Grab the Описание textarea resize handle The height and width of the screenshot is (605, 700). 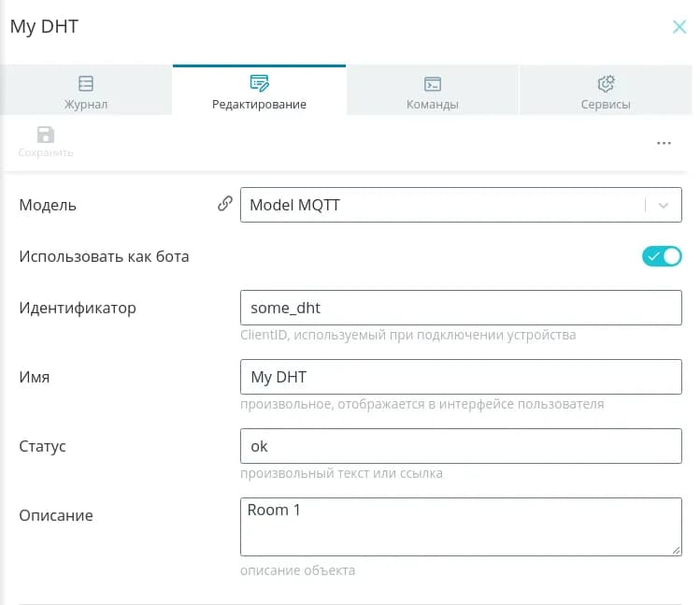click(676, 550)
